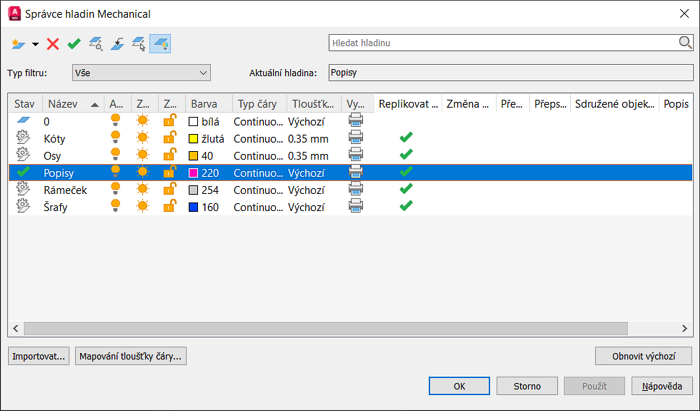This screenshot has width=700, height=411.
Task: Click the new layer icon in toolbar
Action: [18, 43]
